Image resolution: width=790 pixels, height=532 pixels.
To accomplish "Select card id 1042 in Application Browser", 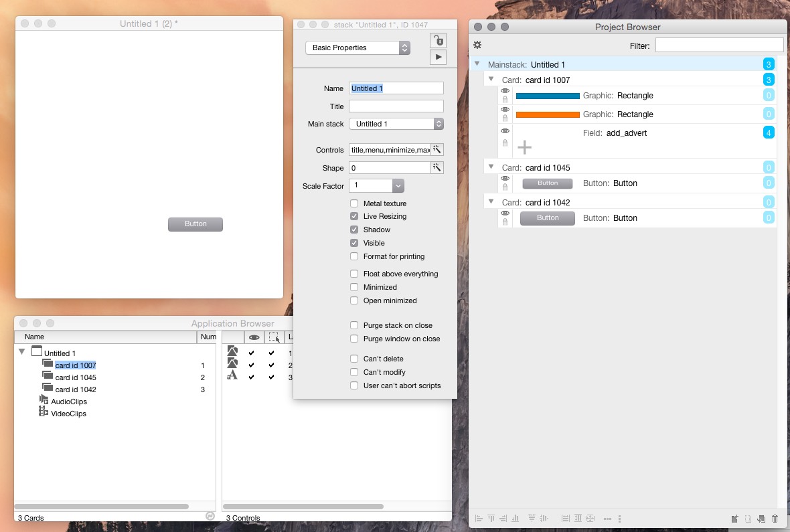I will [75, 389].
